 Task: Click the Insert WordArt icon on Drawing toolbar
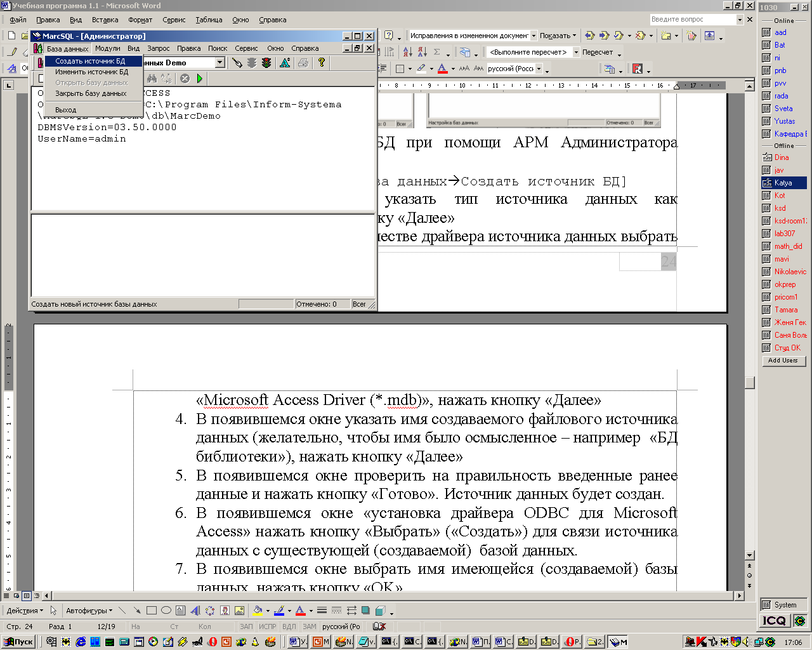(x=195, y=611)
